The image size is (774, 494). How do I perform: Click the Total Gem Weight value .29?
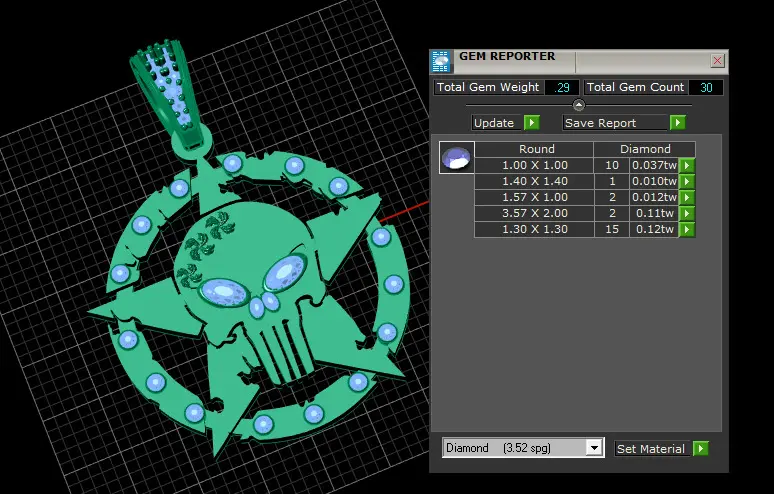click(562, 87)
